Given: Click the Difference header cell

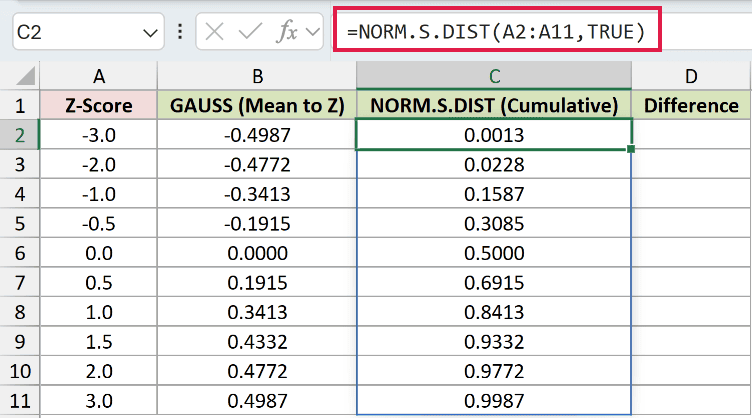Looking at the screenshot, I should (x=691, y=105).
